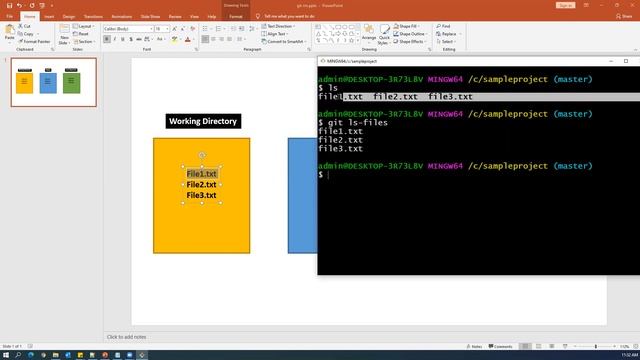Click Replace in Editing group
The height and width of the screenshot is (360, 640).
449,34
